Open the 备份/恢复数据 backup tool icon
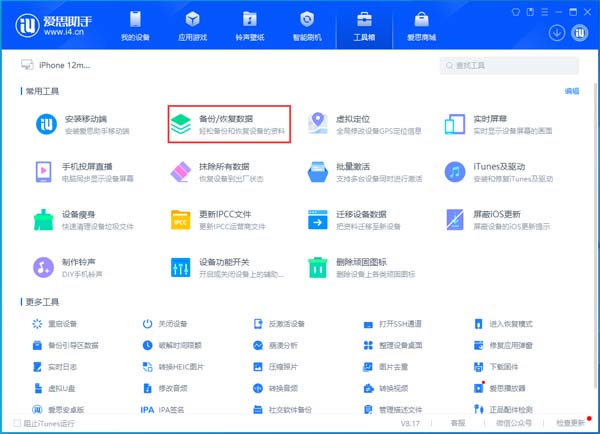 tap(181, 124)
